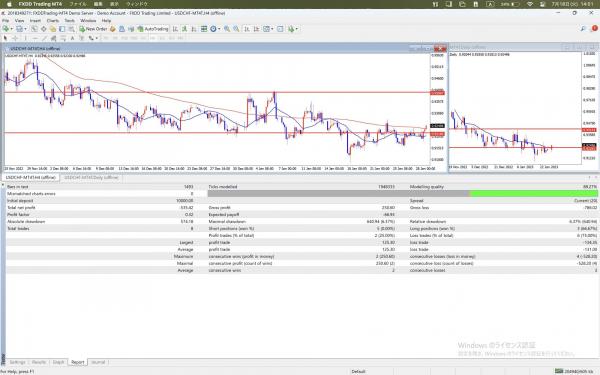
Task: Open FXDD Trading MT4 app menu
Action: point(40,4)
